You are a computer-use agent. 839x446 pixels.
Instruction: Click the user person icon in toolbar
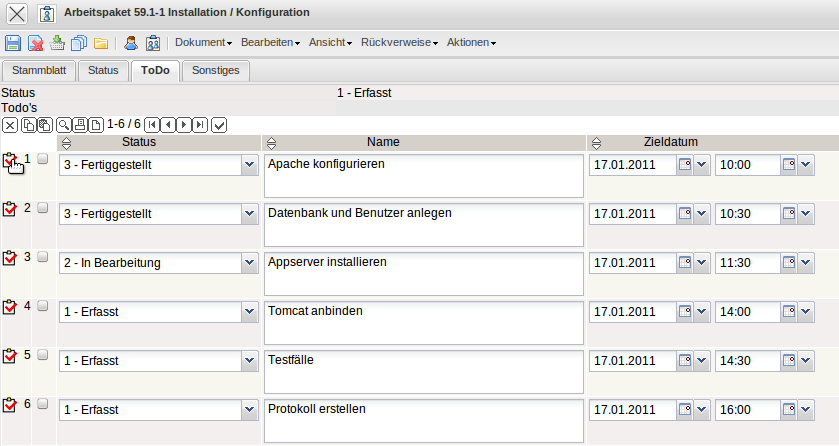tap(131, 43)
